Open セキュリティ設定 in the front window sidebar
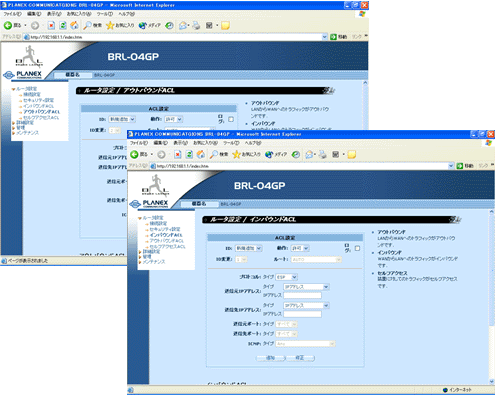This screenshot has height=400, width=500. click(165, 229)
